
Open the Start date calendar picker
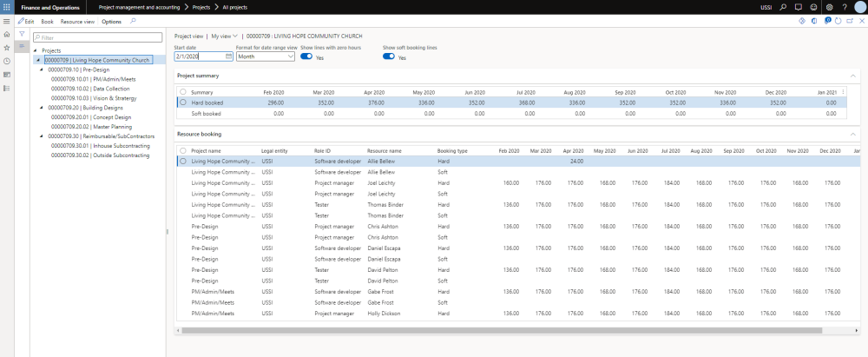pyautogui.click(x=228, y=56)
